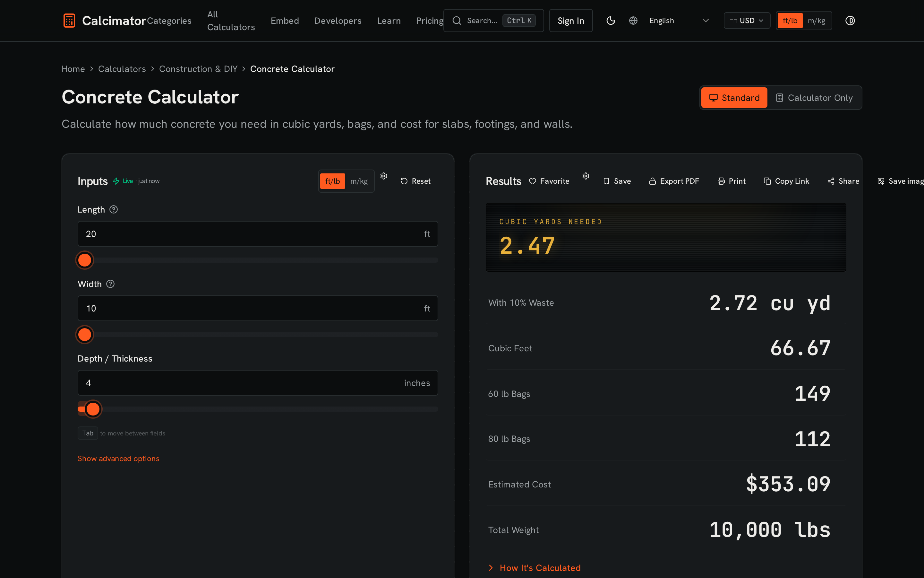This screenshot has width=924, height=578.
Task: Toggle dark mode moon icon
Action: pos(611,21)
